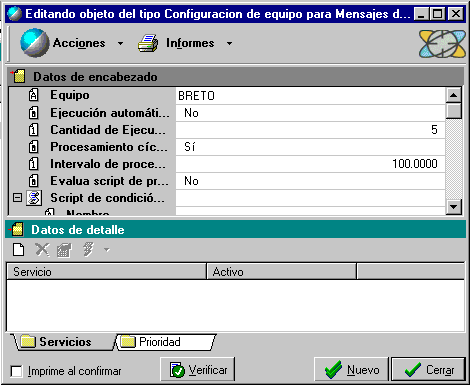Select the Procesamiento cíc... row icon
This screenshot has height=385, width=470.
click(x=33, y=147)
